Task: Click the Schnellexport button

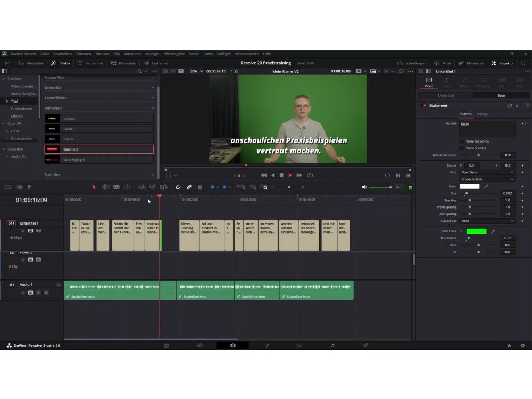Action: tap(412, 63)
